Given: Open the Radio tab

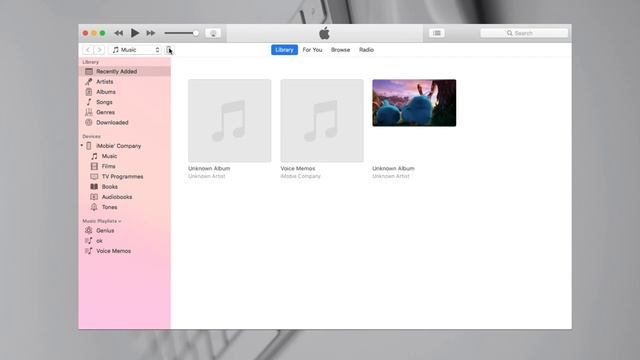Looking at the screenshot, I should click(x=367, y=50).
